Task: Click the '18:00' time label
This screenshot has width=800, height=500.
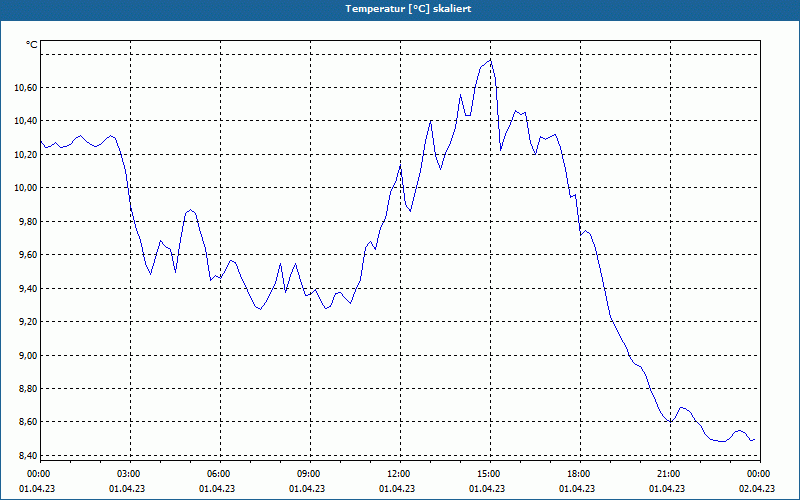Action: pyautogui.click(x=580, y=474)
